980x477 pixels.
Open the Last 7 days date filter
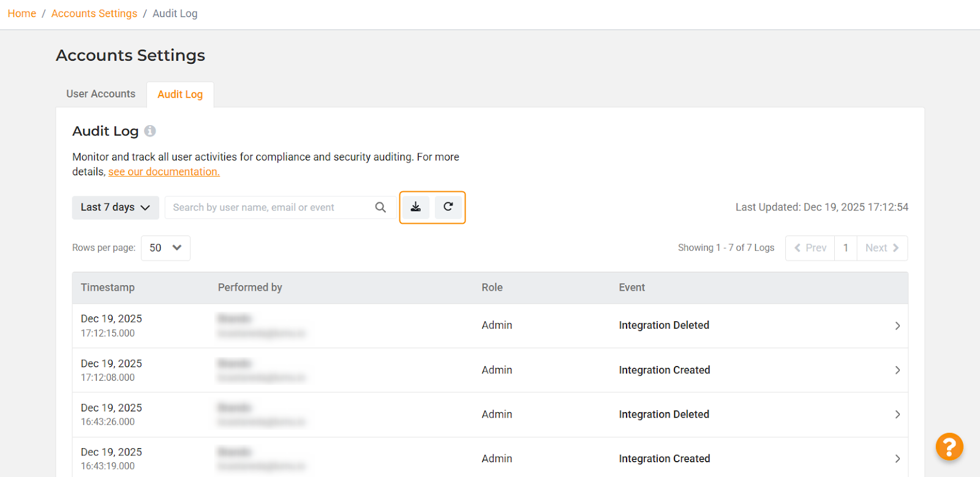pos(115,207)
